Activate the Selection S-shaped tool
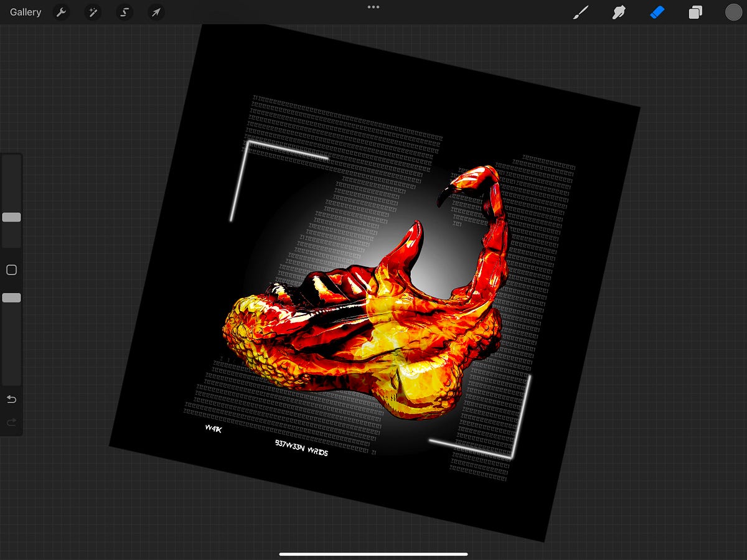The height and width of the screenshot is (560, 747). 125,12
